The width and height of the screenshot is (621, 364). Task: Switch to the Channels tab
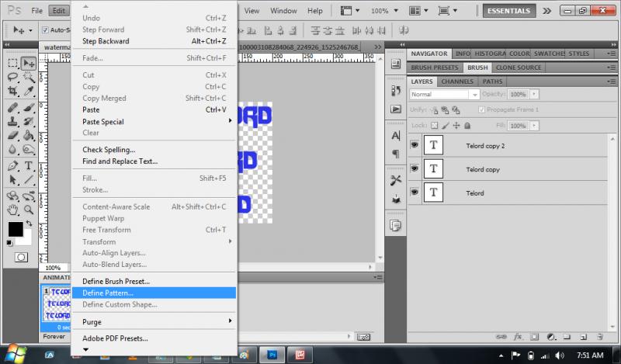tap(458, 81)
